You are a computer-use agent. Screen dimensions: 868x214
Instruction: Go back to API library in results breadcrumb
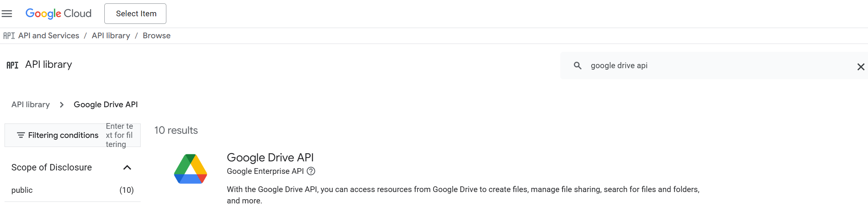click(31, 105)
